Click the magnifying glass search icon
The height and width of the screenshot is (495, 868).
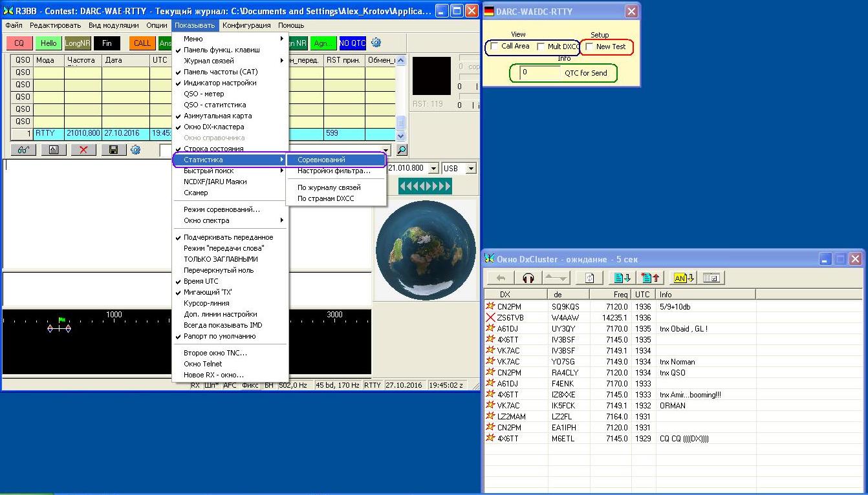click(402, 150)
